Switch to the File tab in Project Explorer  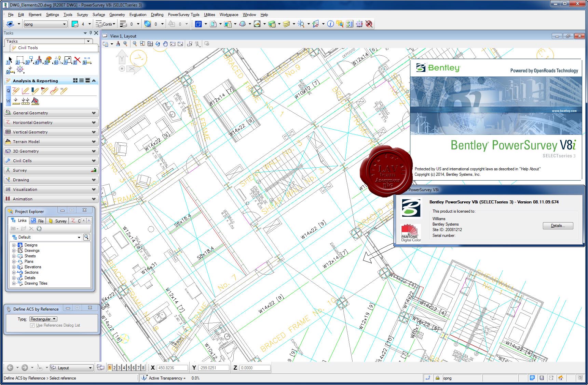tap(38, 221)
